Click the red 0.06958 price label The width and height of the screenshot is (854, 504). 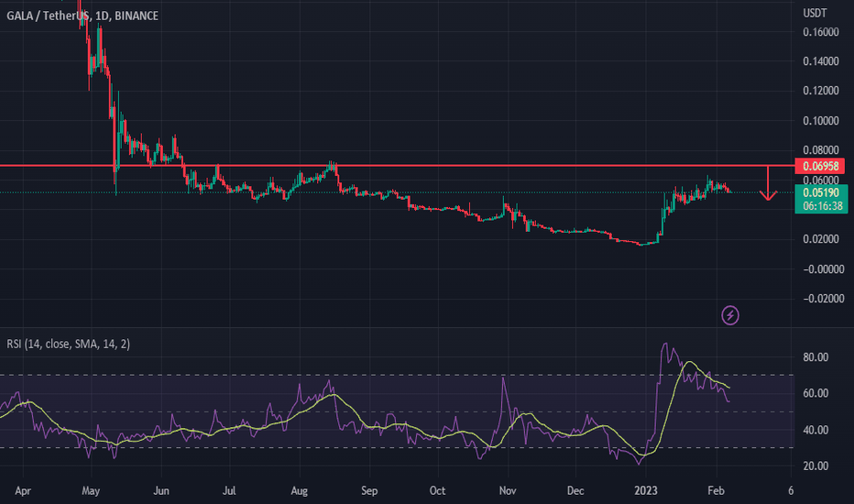pos(820,166)
